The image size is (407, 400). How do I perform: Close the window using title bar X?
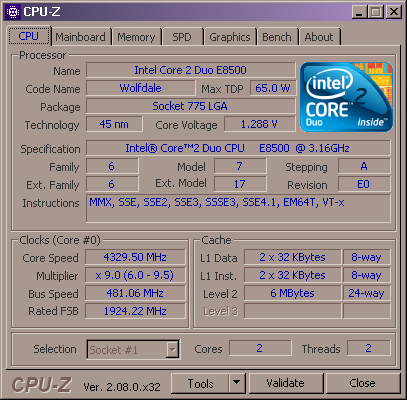pyautogui.click(x=394, y=12)
